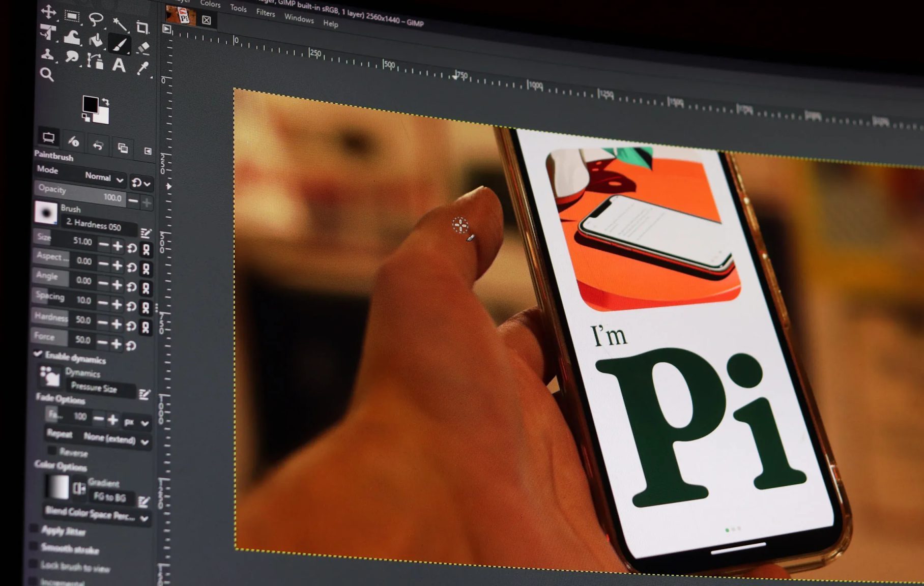Select the Eraser tool
The height and width of the screenshot is (586, 924).
tap(145, 47)
